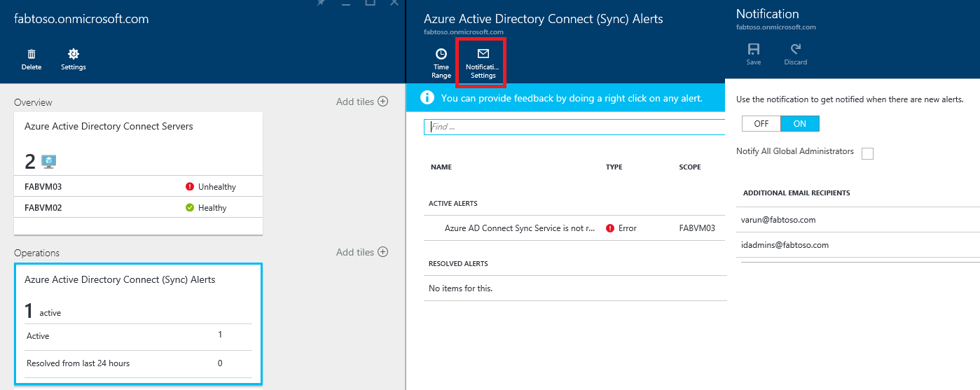This screenshot has width=980, height=390.
Task: Open Settings gear in fabtoso blade
Action: [74, 54]
